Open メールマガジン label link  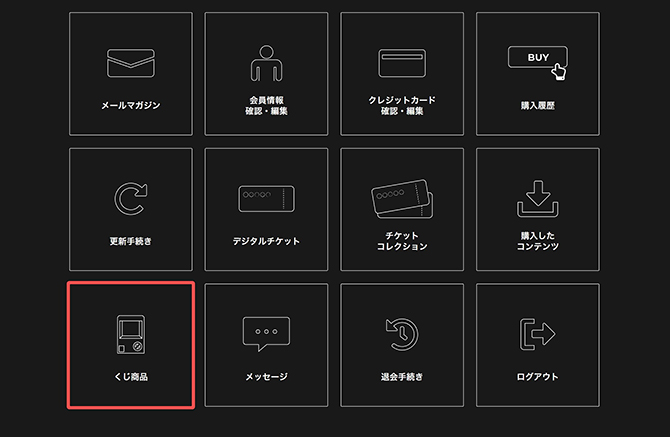coord(131,105)
